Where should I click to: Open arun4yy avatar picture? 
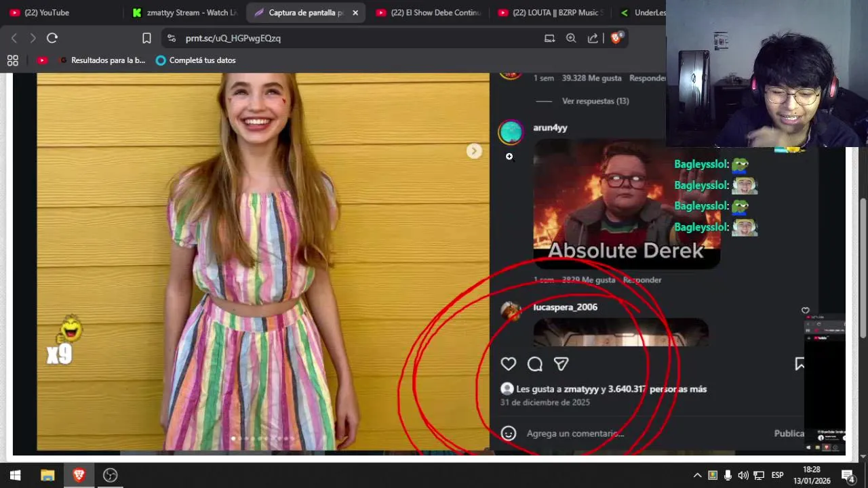[x=511, y=132]
